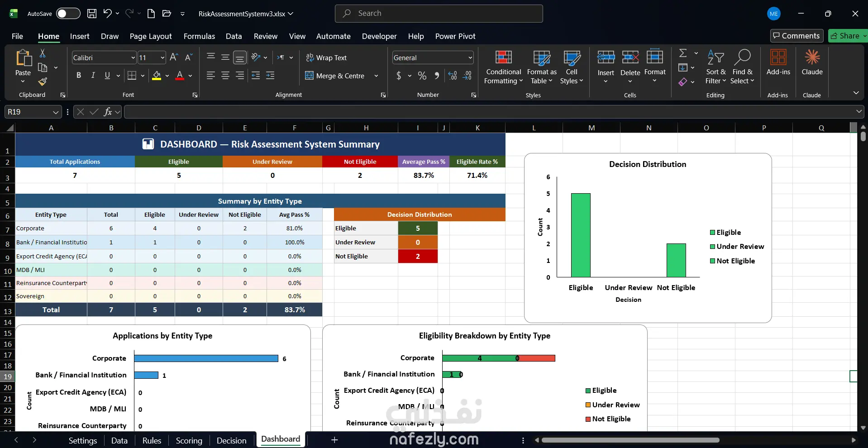
Task: Select the Conditional Formatting icon
Action: point(504,57)
